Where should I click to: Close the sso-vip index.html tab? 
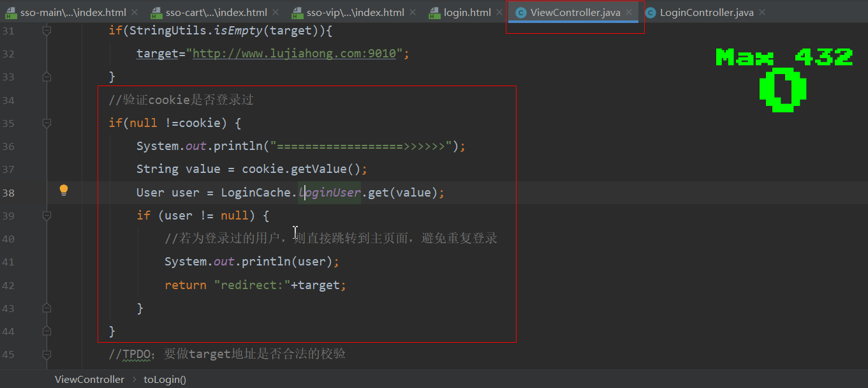tap(413, 13)
